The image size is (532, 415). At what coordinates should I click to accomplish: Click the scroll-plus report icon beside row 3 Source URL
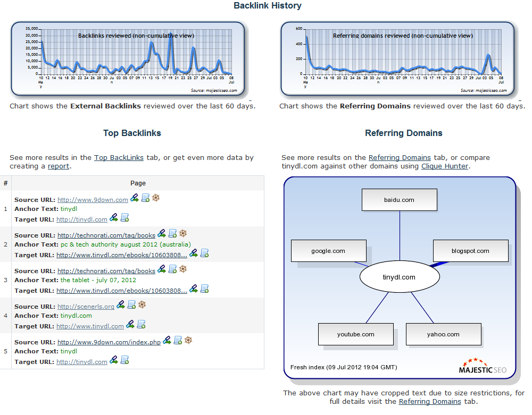(x=173, y=269)
